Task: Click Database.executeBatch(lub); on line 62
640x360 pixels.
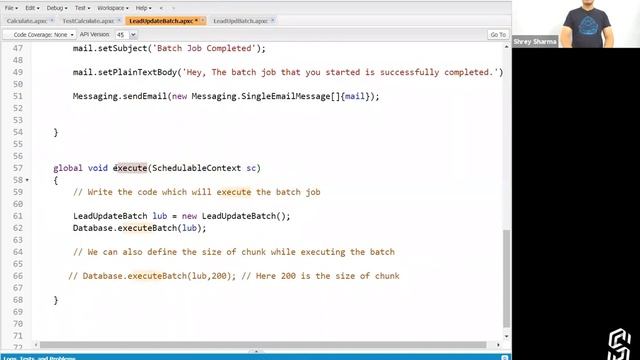Action: click(140, 228)
